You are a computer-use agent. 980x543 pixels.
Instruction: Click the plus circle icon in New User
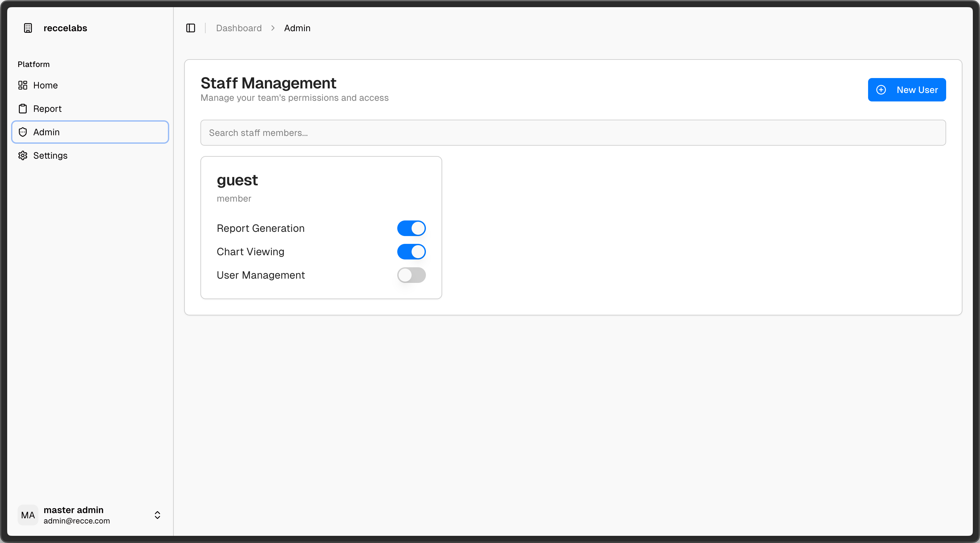pyautogui.click(x=881, y=90)
